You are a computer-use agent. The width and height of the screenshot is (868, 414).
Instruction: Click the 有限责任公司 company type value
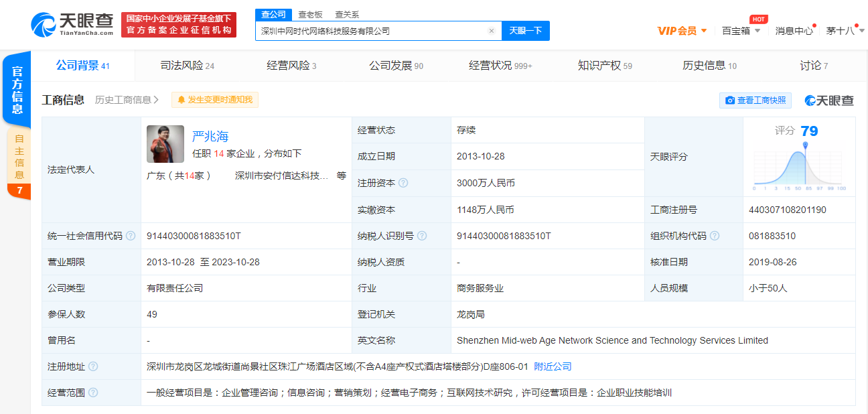point(175,288)
